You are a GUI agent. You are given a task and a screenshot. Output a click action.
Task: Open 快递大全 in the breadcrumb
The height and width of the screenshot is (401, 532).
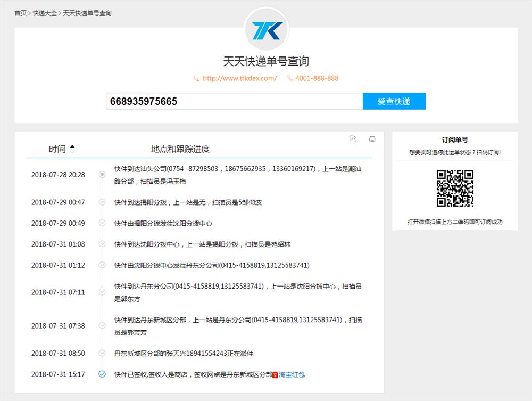45,13
